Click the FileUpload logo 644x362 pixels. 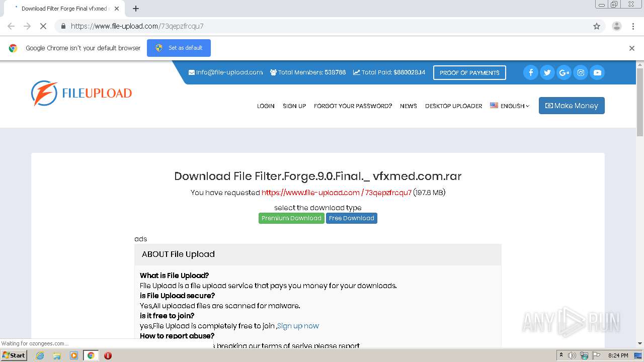82,93
